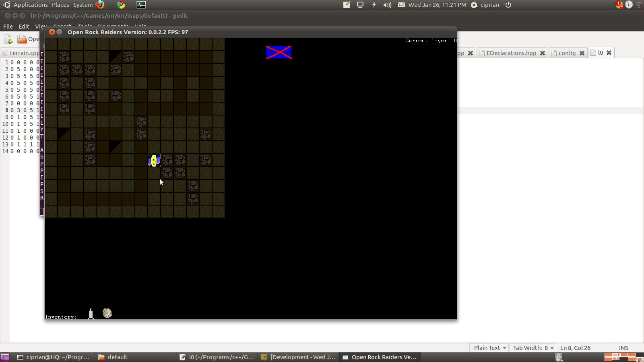
Task: Launch Firefox from the top panel
Action: 100,5
